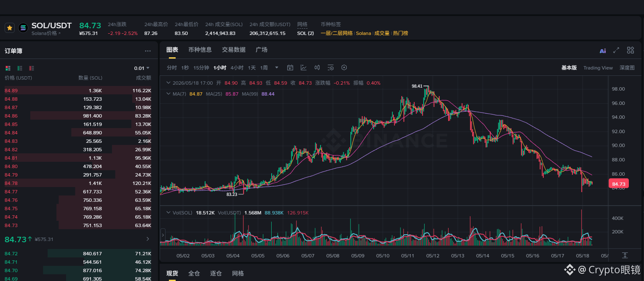Select the 1周 interval
The image size is (644, 281).
click(x=264, y=68)
